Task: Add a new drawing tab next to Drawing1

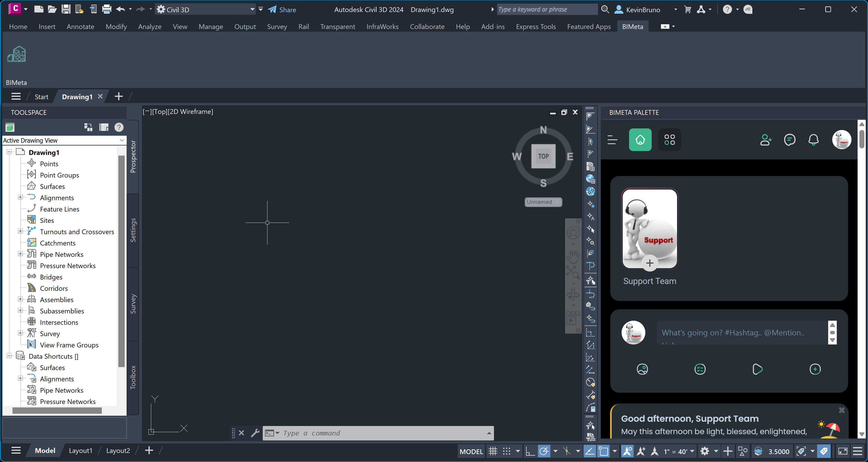Action: pos(119,96)
